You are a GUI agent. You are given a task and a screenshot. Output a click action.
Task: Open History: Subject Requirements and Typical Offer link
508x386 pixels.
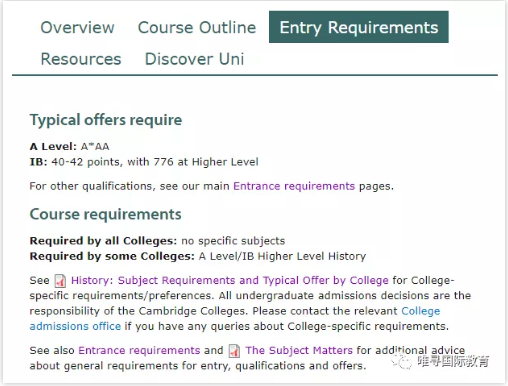click(x=230, y=280)
